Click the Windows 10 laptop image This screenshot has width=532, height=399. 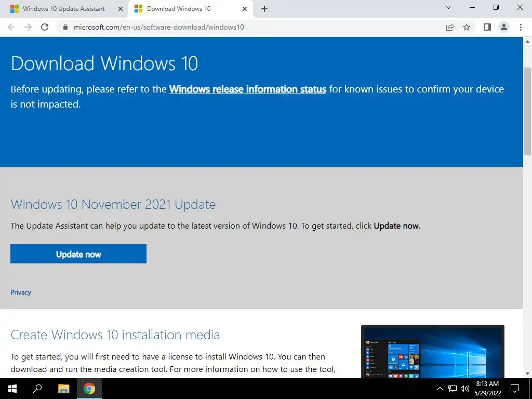click(433, 352)
